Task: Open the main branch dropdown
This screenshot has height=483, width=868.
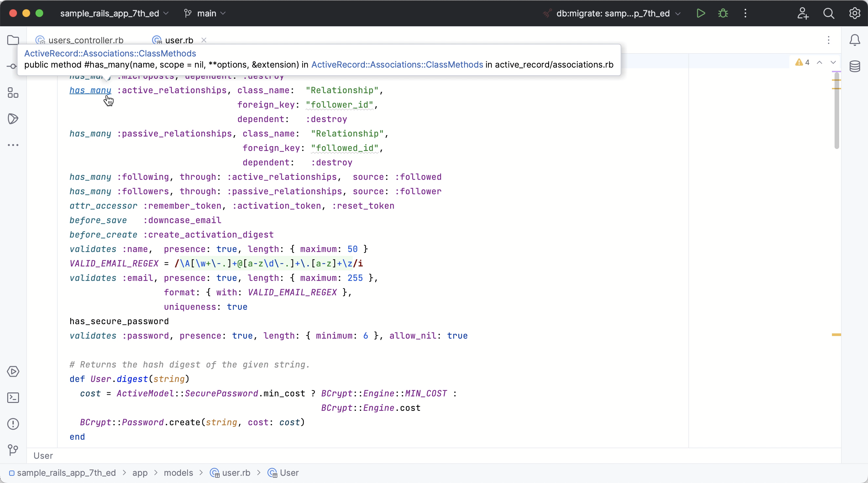Action: click(206, 13)
